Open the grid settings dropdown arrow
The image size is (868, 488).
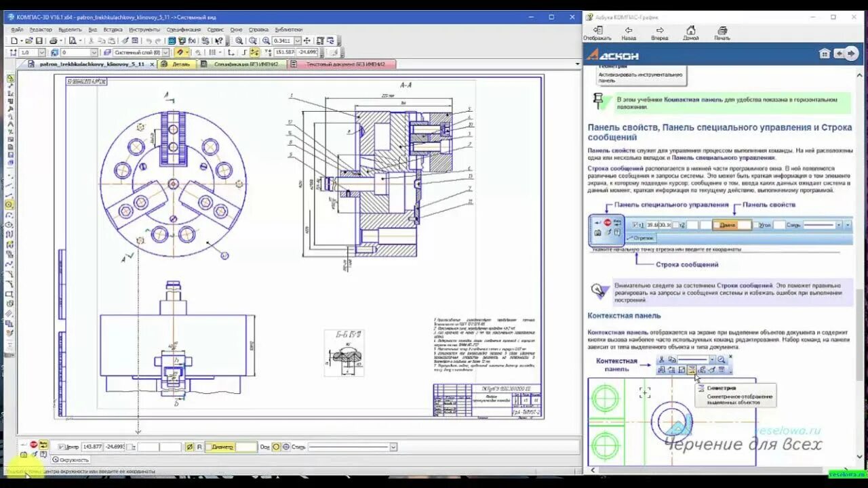(x=220, y=52)
